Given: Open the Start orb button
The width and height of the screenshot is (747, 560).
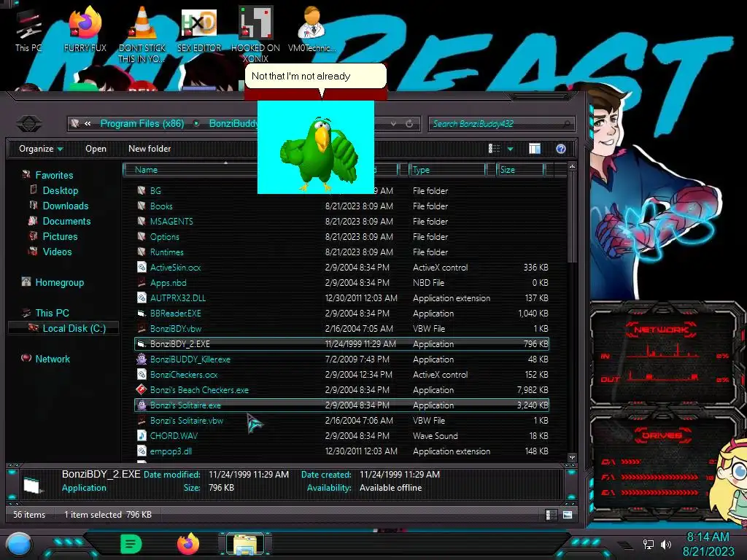Looking at the screenshot, I should 19,545.
